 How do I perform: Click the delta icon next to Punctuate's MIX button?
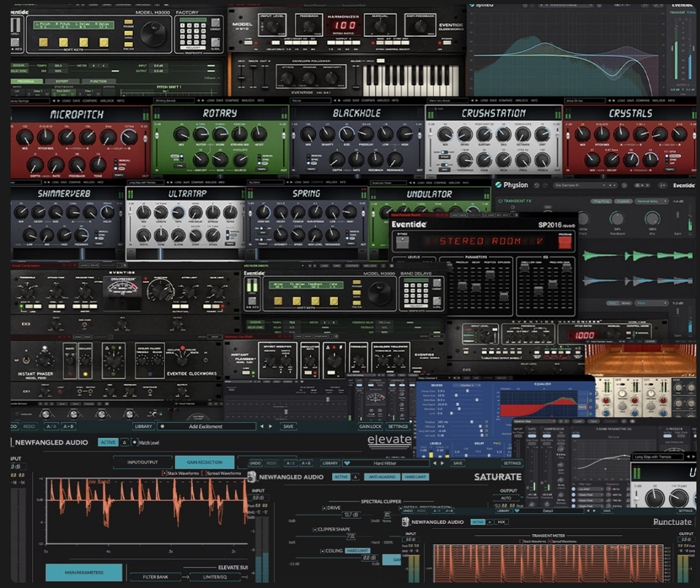[490, 522]
